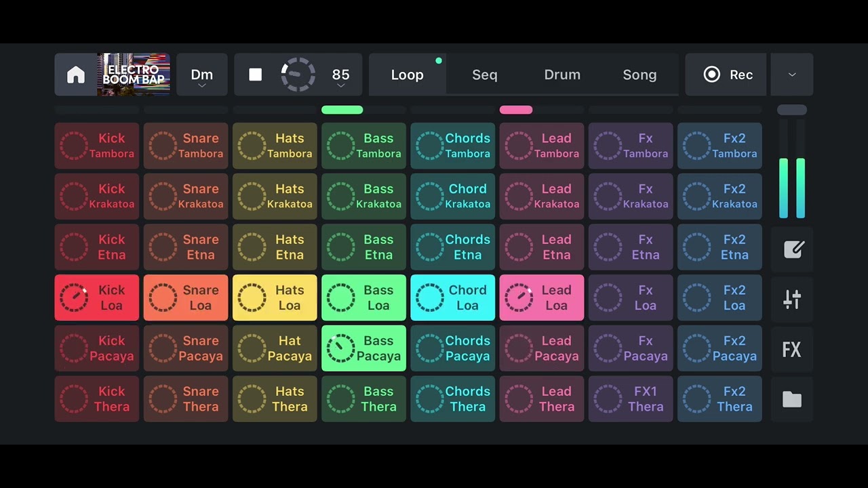Start the Fx Krakatoa loop pad
Viewport: 868px width, 488px height.
(631, 197)
